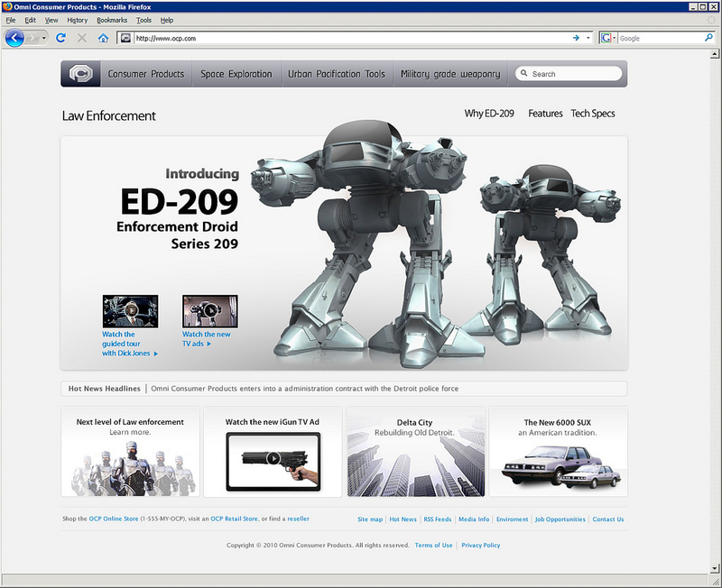The image size is (722, 588).
Task: Maximize the Firefox window
Action: tap(703, 6)
